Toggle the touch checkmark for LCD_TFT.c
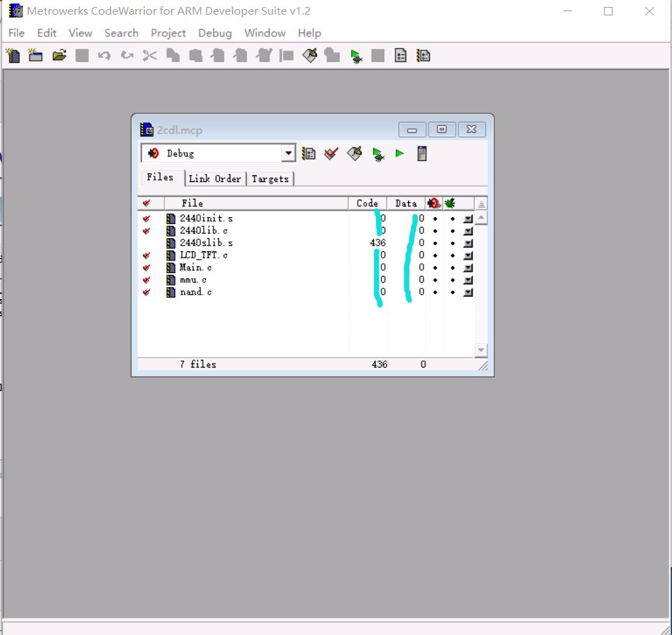 coord(146,256)
